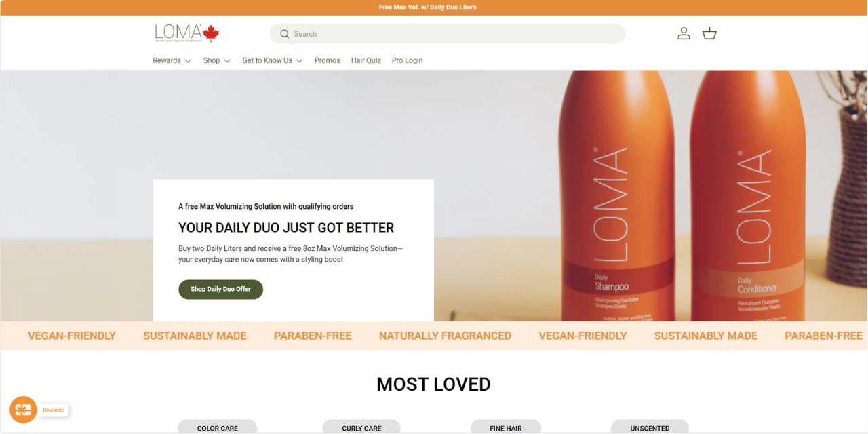
Task: Click the Shop Daily Duo Offer button
Action: point(220,289)
